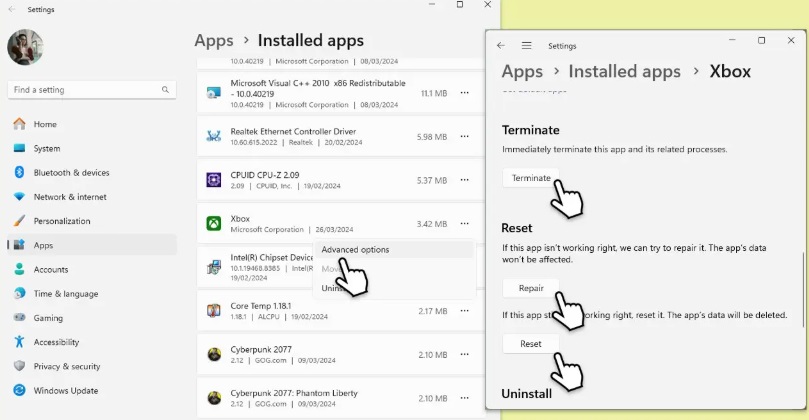Go back in the Xbox settings window
809x420 pixels.
point(500,46)
